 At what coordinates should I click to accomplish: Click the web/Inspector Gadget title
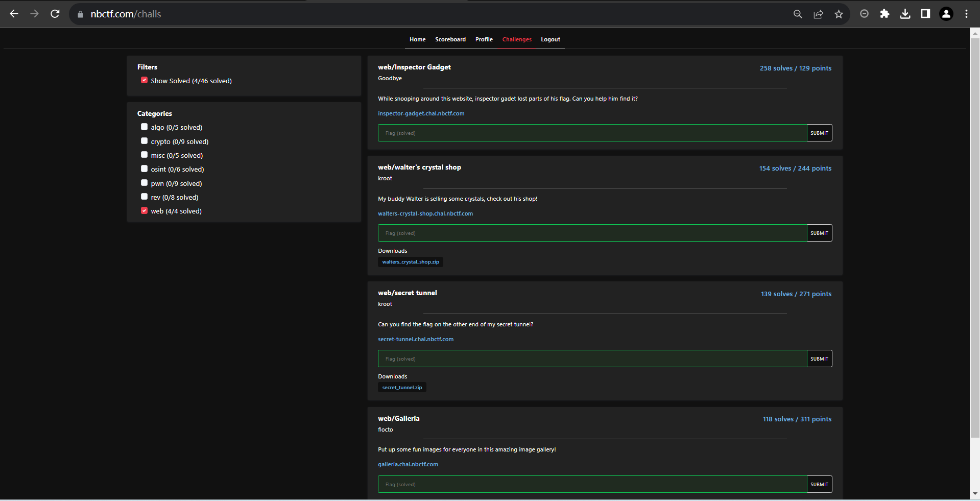point(414,67)
